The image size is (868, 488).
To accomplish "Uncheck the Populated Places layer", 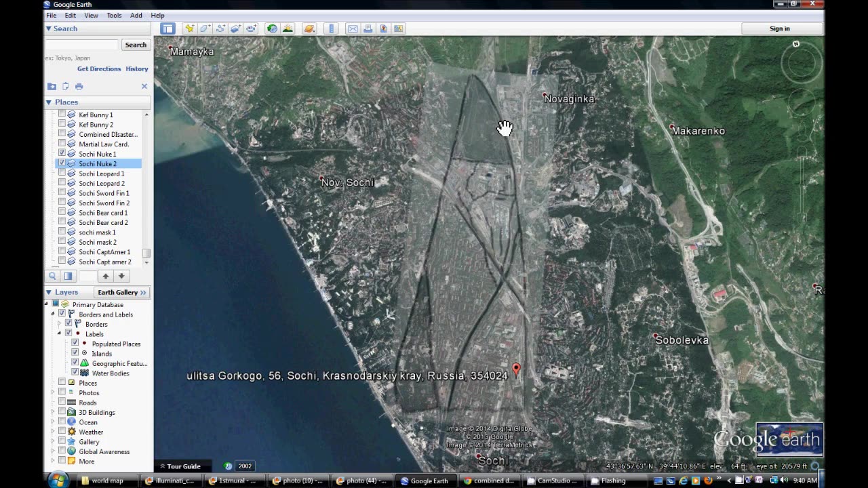I will [x=75, y=344].
